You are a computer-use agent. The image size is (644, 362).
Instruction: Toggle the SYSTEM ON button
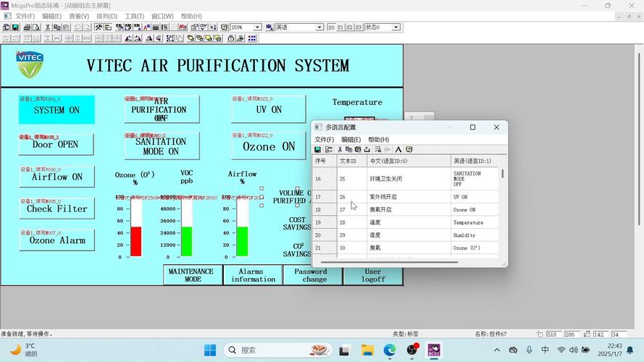pos(57,111)
